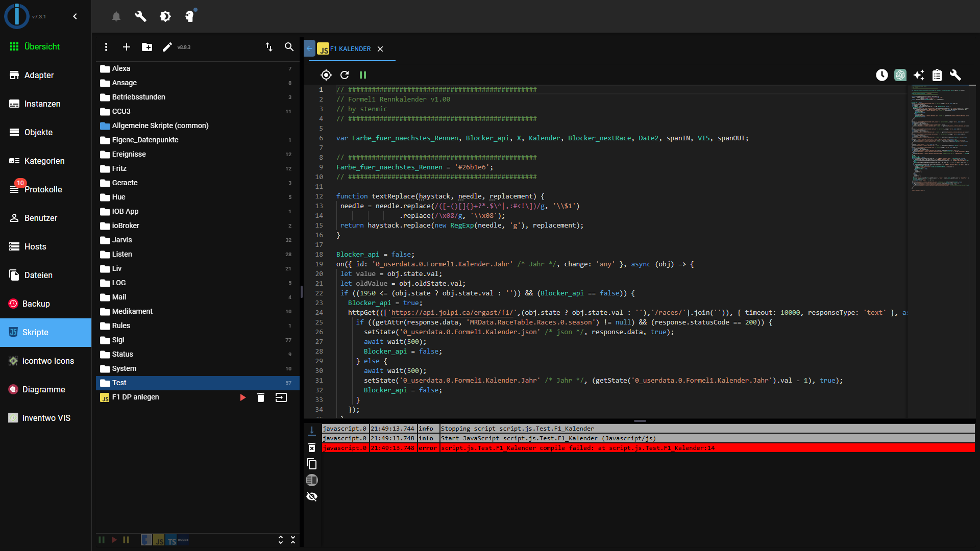
Task: Open the ChatGPT AI assistant icon
Action: tap(900, 75)
